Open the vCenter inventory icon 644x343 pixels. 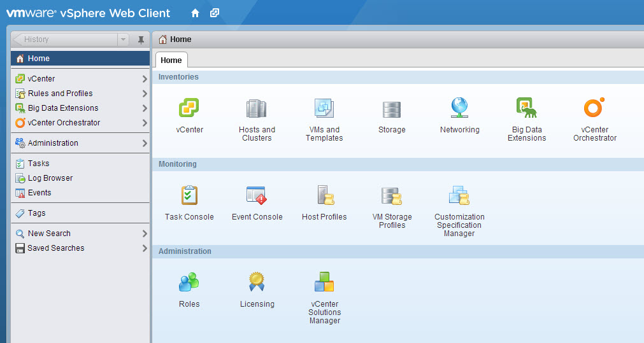(189, 108)
